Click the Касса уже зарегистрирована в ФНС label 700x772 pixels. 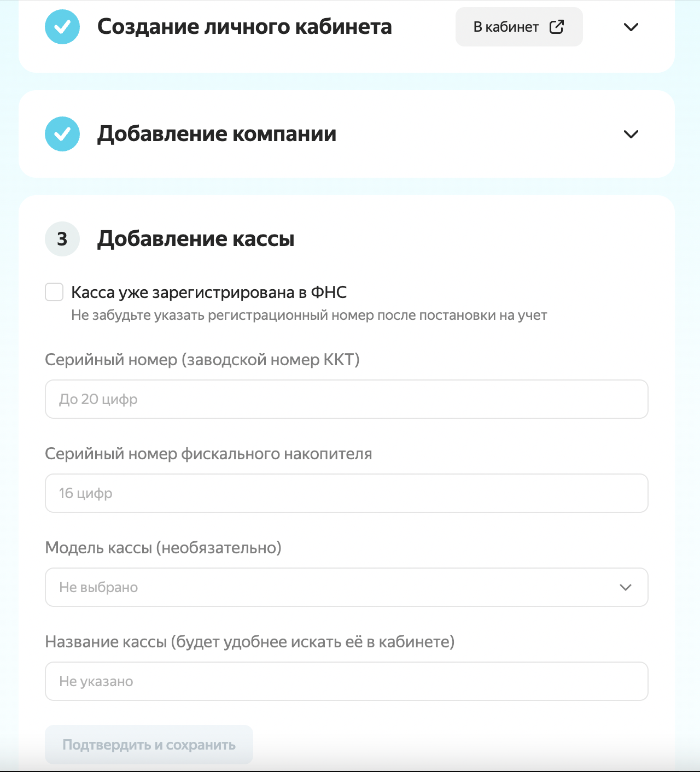tap(209, 293)
